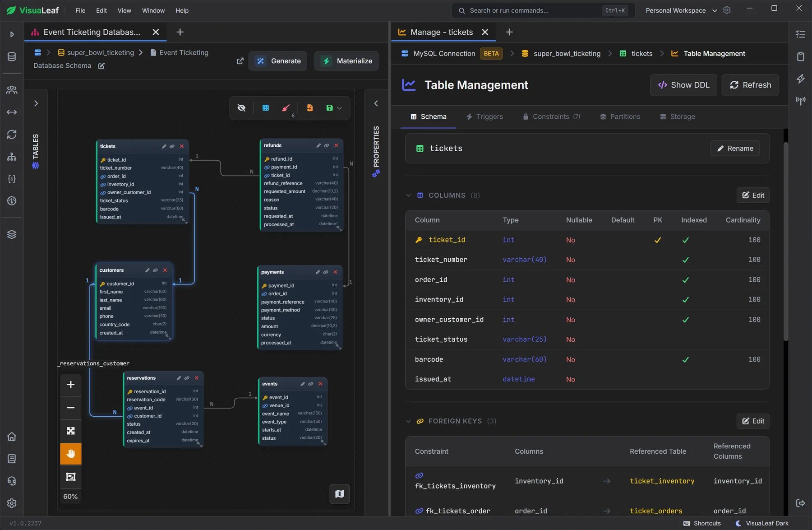The width and height of the screenshot is (812, 530).
Task: Open Shortcuts in the status bar
Action: (702, 523)
